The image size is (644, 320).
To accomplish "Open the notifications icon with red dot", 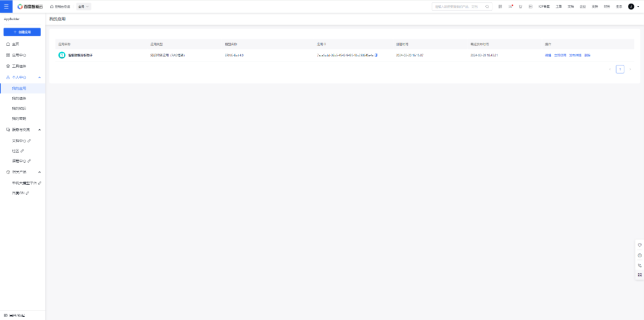I will (510, 7).
